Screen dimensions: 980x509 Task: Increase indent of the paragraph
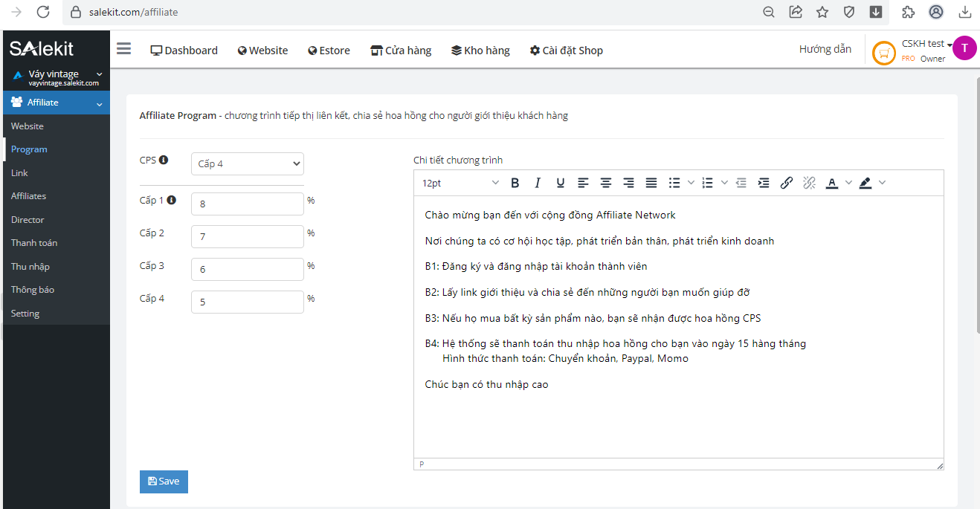coord(764,183)
